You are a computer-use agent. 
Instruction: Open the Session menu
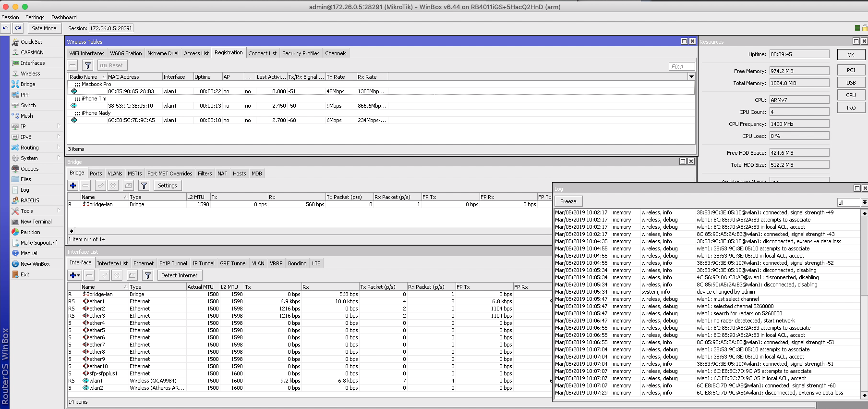10,17
